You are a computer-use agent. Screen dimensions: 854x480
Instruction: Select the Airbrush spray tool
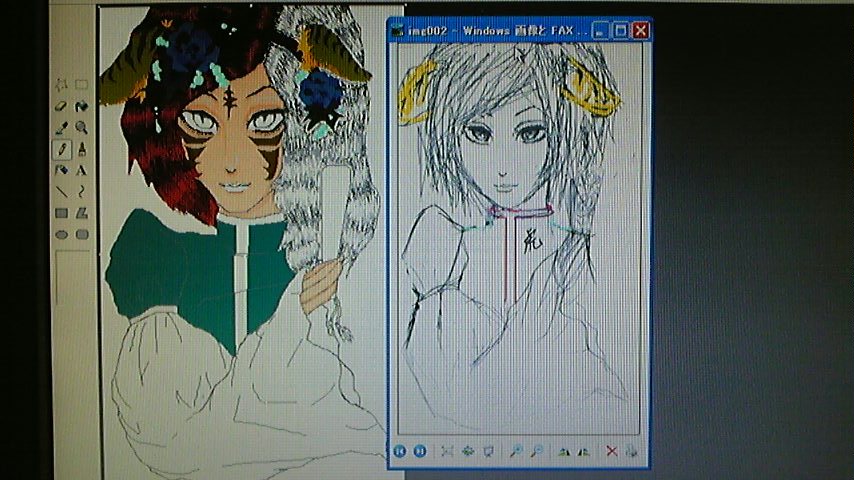pos(61,170)
